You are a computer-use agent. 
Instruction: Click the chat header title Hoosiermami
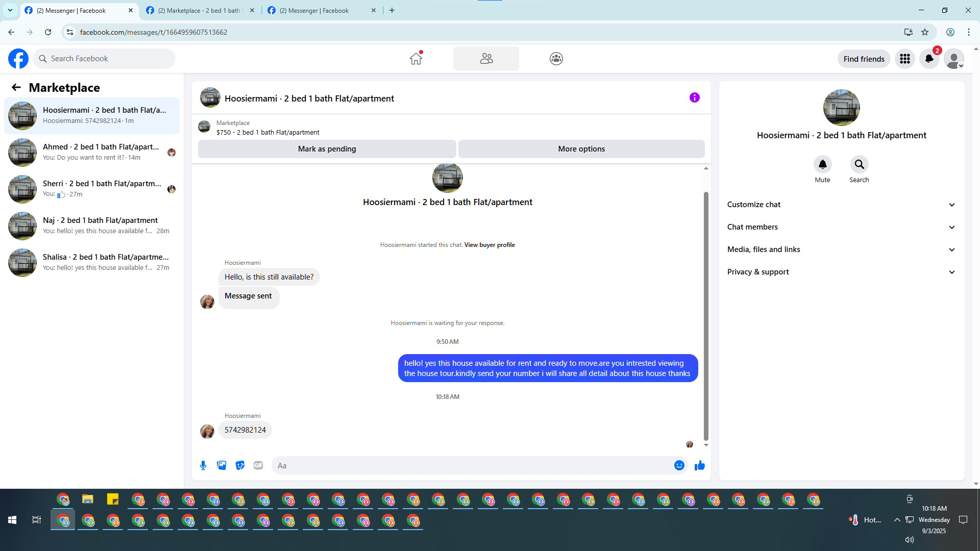pos(309,98)
